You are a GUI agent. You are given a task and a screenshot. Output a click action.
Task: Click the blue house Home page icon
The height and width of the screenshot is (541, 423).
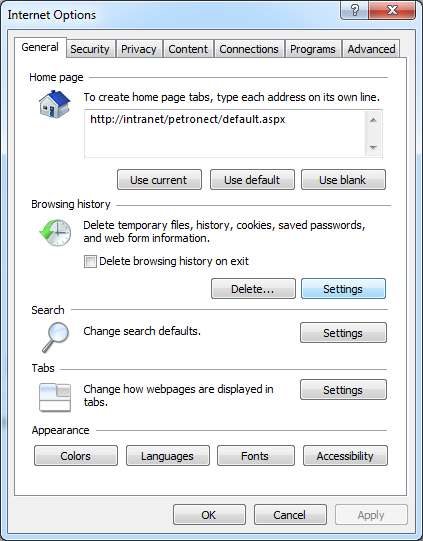pos(55,104)
